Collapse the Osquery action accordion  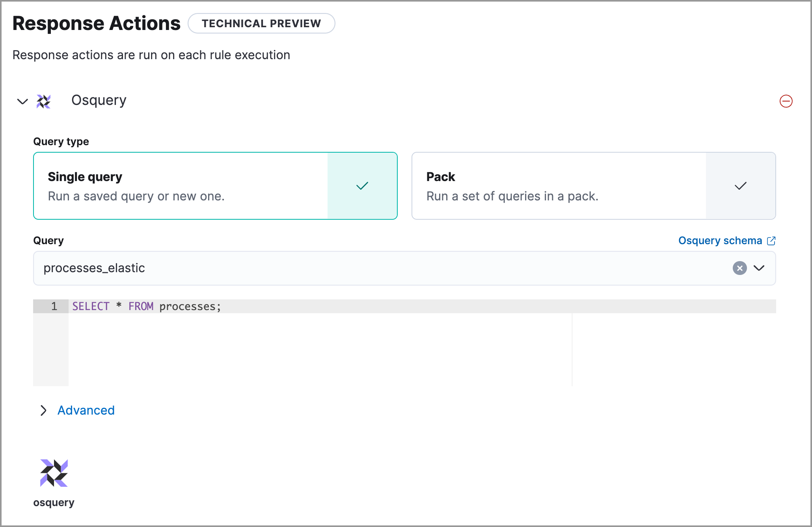point(22,101)
